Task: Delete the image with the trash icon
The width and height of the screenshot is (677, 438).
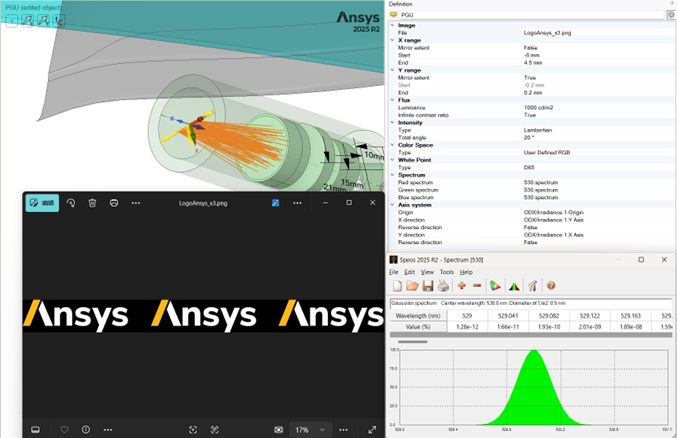Action: pyautogui.click(x=92, y=203)
